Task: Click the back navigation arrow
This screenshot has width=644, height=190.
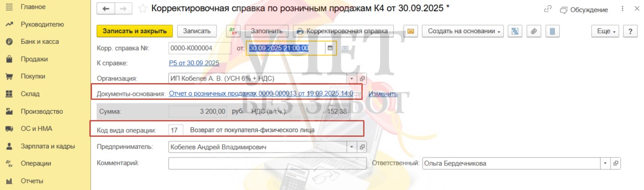Action: (x=106, y=9)
